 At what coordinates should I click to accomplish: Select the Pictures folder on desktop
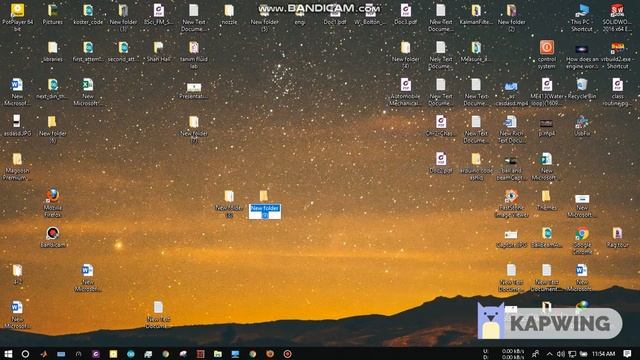53,15
